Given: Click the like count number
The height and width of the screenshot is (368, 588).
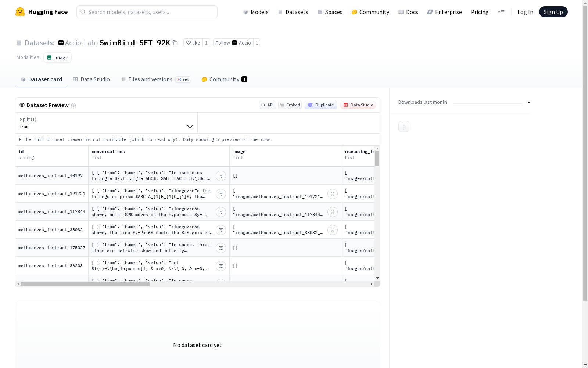Looking at the screenshot, I should pyautogui.click(x=206, y=43).
